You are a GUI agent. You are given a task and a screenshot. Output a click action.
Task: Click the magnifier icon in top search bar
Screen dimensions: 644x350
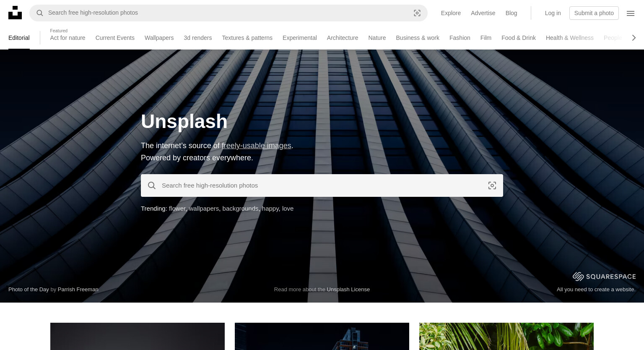coord(40,13)
